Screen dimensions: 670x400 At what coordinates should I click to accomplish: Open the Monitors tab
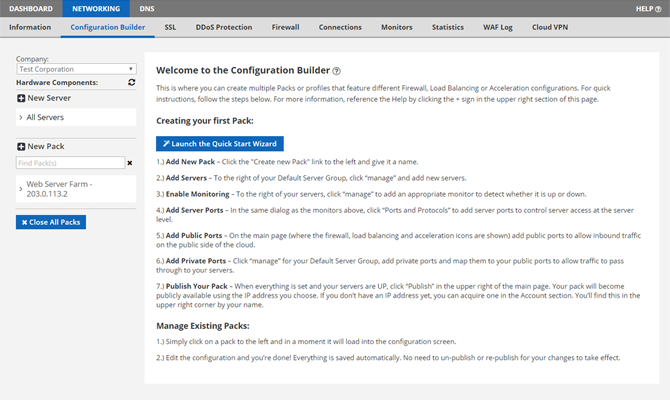click(x=397, y=27)
